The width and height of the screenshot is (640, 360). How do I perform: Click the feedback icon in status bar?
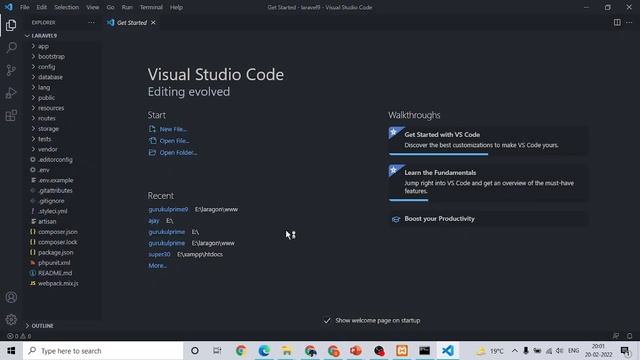(x=616, y=336)
